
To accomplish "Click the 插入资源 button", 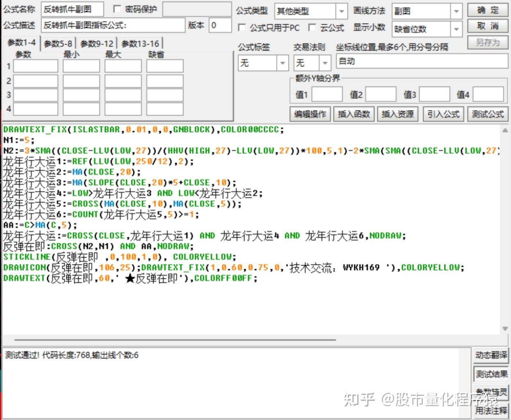I will click(398, 114).
